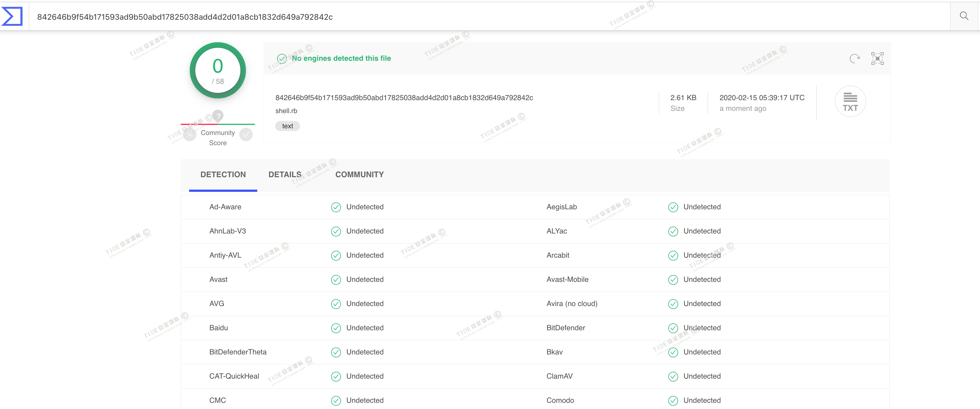Click the text tag label
This screenshot has height=409, width=980.
(287, 126)
